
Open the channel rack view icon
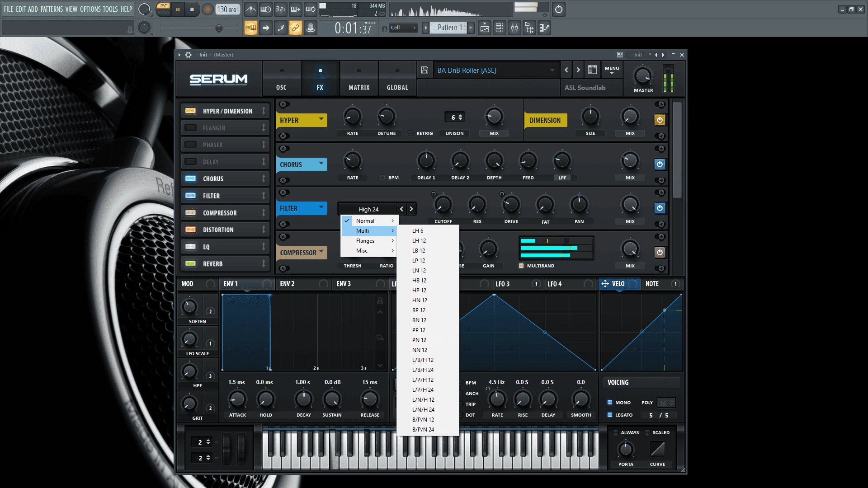pyautogui.click(x=500, y=28)
